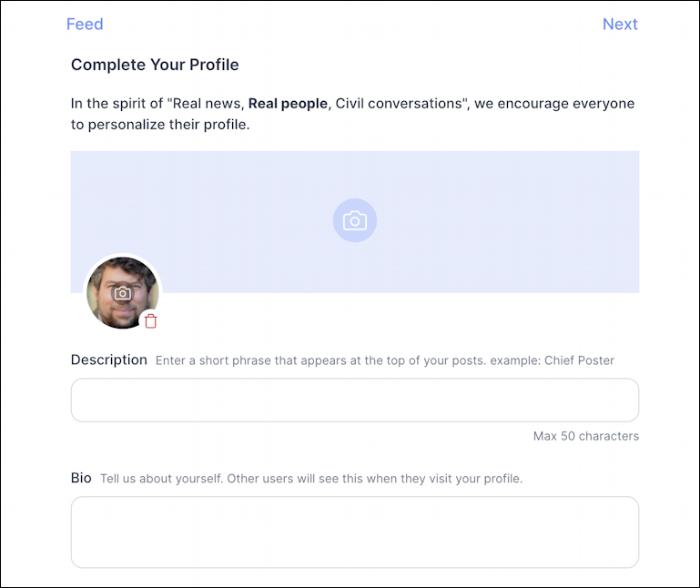The height and width of the screenshot is (588, 700).
Task: Continue with the Next link
Action: [x=620, y=24]
